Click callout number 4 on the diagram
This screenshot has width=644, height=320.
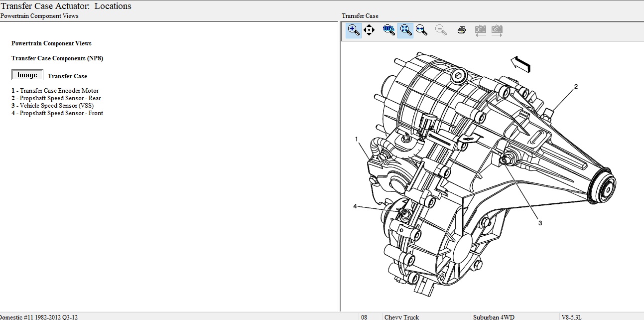pos(355,206)
